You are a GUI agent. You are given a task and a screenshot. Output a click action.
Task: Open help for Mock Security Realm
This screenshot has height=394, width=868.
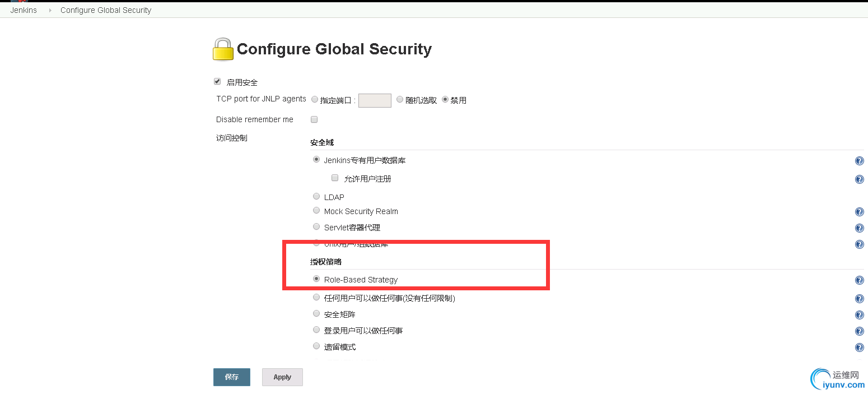(859, 212)
